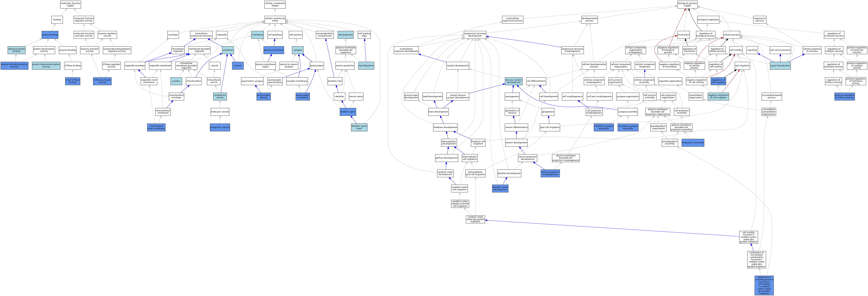
Task: Click the 'brain development' node
Action: 438,112
